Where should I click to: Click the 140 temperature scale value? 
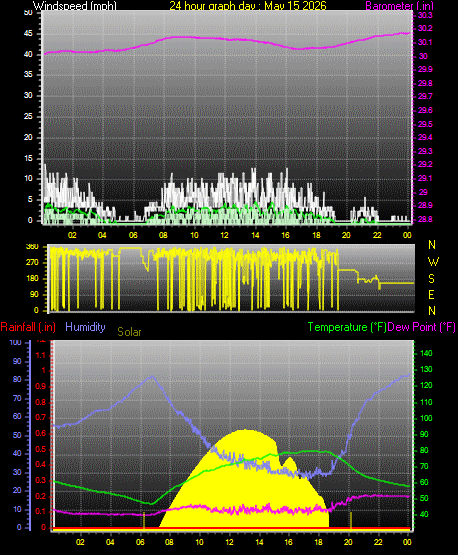point(426,353)
